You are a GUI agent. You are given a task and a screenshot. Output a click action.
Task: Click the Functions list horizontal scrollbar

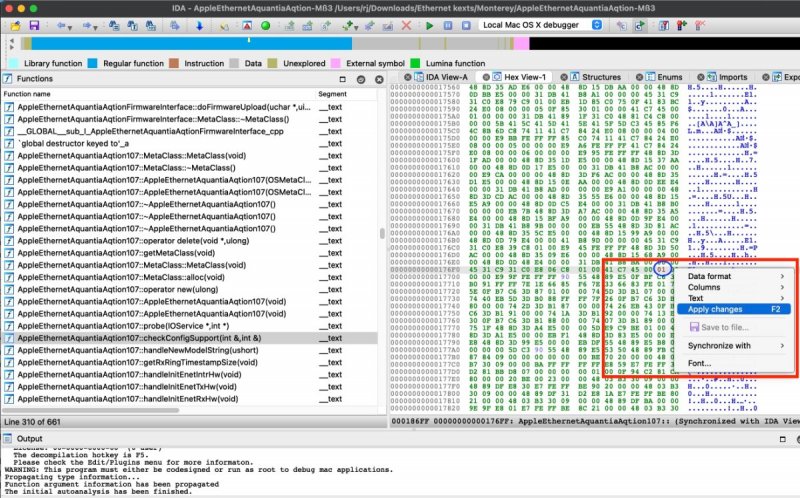coord(91,410)
